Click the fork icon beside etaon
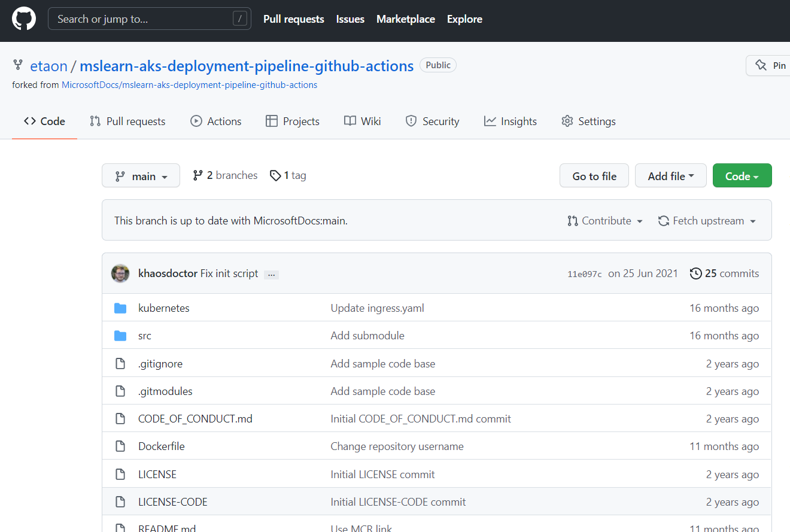The height and width of the screenshot is (532, 790). point(18,65)
